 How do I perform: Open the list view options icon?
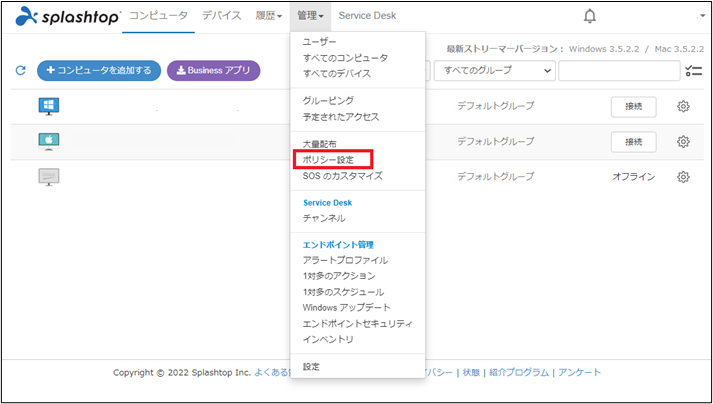(694, 71)
